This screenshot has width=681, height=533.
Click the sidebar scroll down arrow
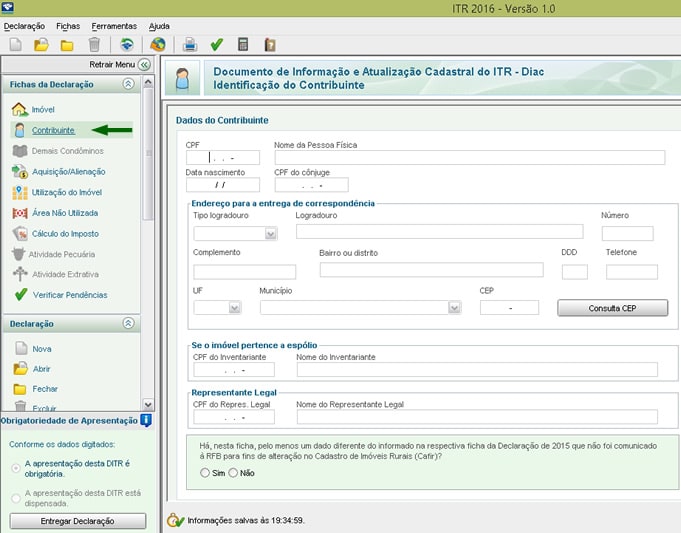(x=148, y=404)
